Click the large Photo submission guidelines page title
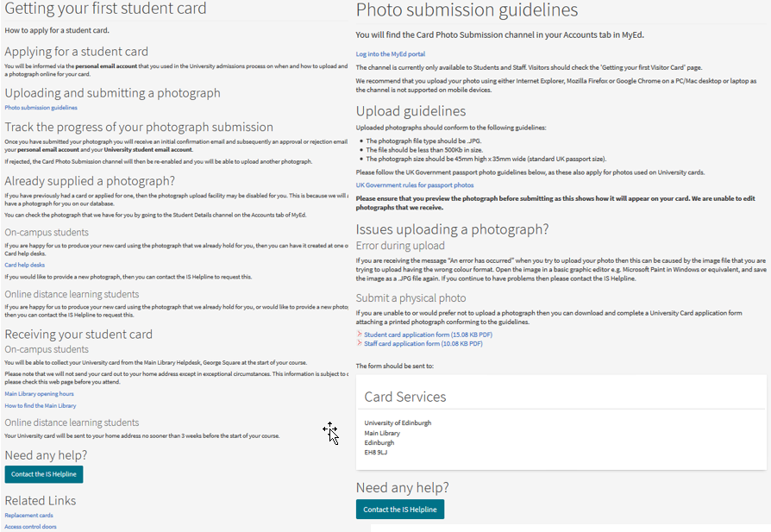 pos(467,9)
